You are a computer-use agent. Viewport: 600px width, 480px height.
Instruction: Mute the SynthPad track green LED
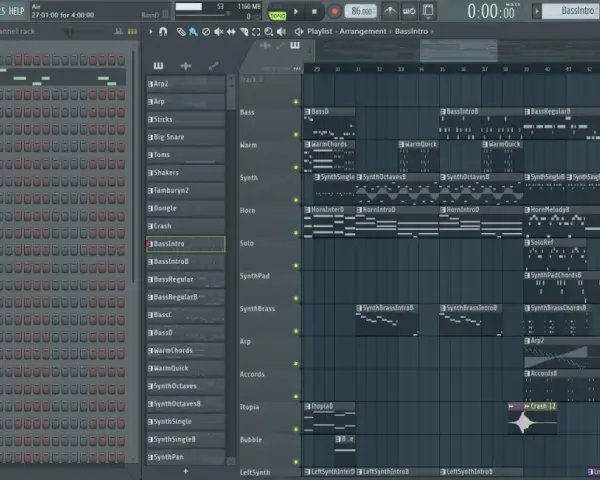[x=296, y=298]
